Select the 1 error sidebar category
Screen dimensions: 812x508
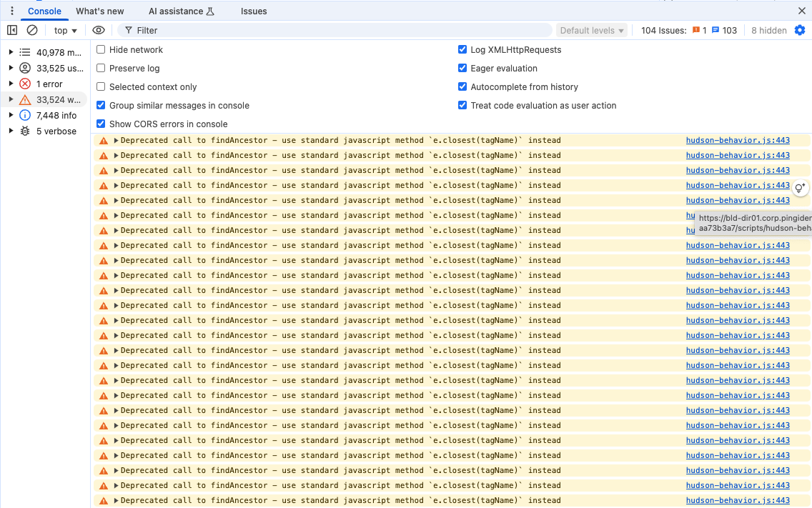click(49, 84)
